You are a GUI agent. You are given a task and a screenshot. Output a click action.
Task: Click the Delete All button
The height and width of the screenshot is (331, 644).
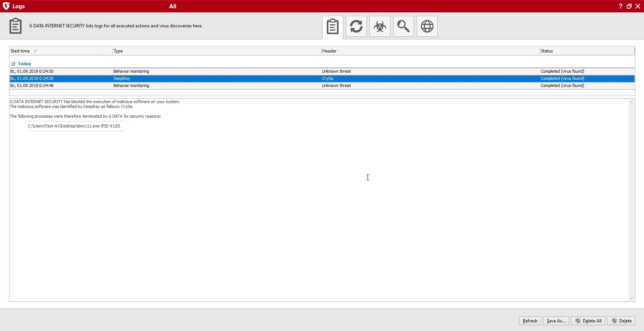point(588,321)
